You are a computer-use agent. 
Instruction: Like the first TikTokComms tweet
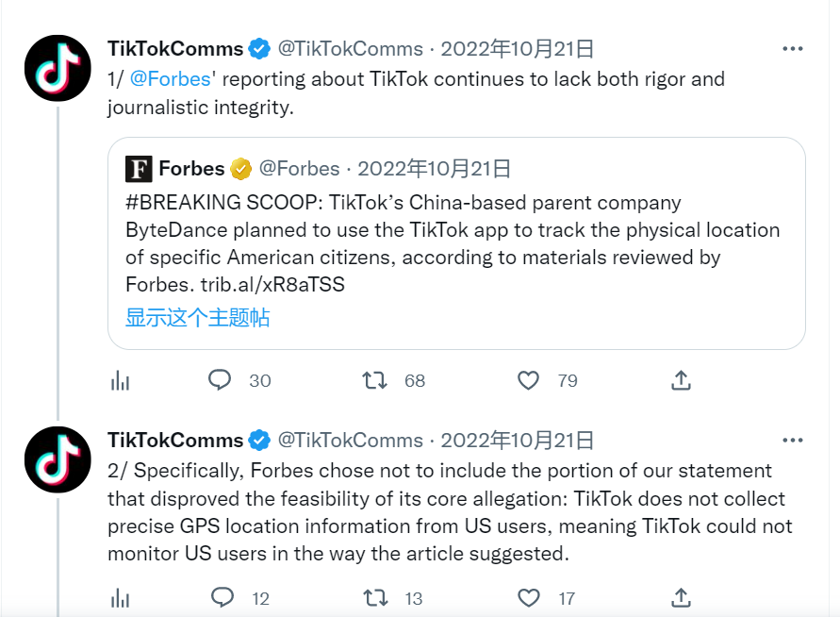pos(529,380)
